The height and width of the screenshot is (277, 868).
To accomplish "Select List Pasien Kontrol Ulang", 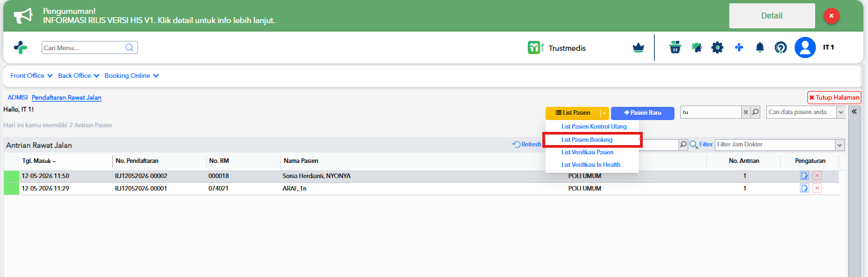I will coord(593,126).
